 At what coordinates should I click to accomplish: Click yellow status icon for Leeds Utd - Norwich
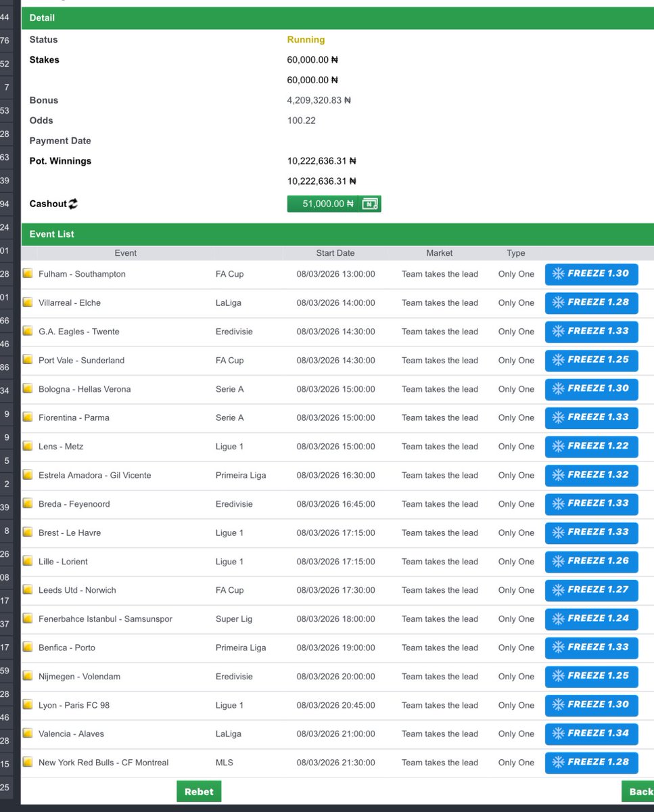click(28, 590)
